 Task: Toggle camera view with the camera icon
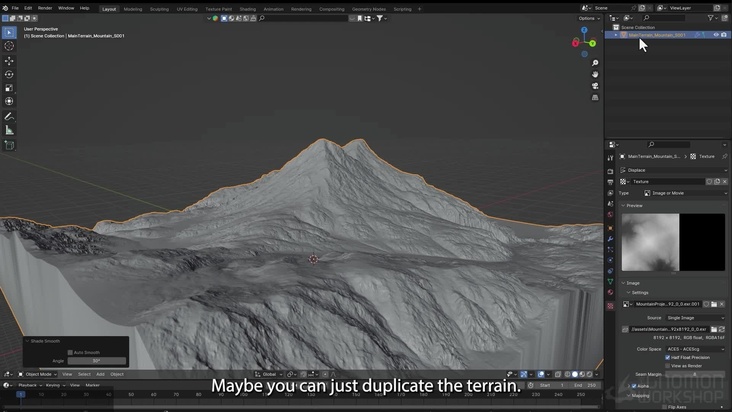595,86
